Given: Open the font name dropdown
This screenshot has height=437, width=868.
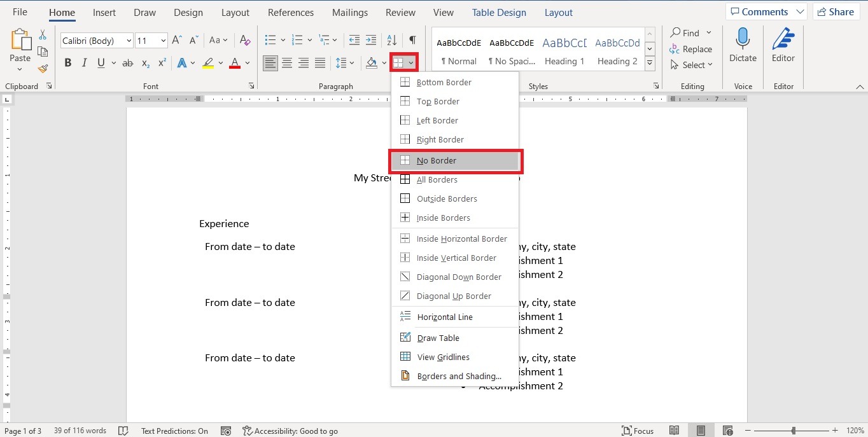Looking at the screenshot, I should 129,41.
